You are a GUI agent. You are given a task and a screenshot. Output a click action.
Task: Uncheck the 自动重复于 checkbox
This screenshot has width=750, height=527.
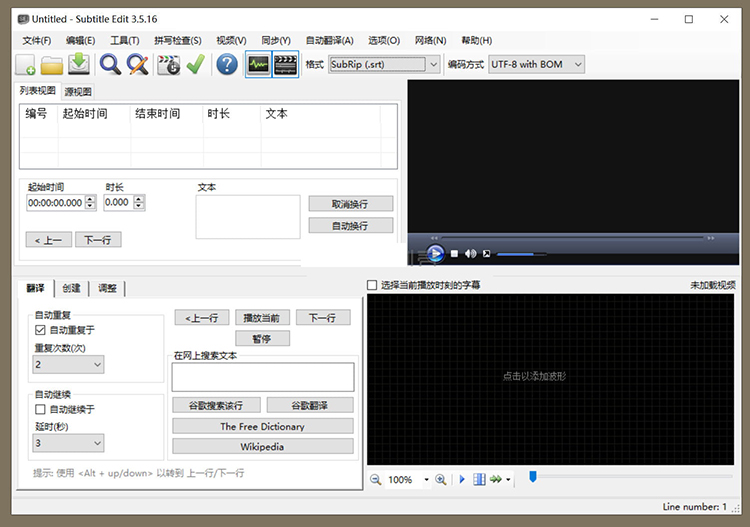coord(41,330)
